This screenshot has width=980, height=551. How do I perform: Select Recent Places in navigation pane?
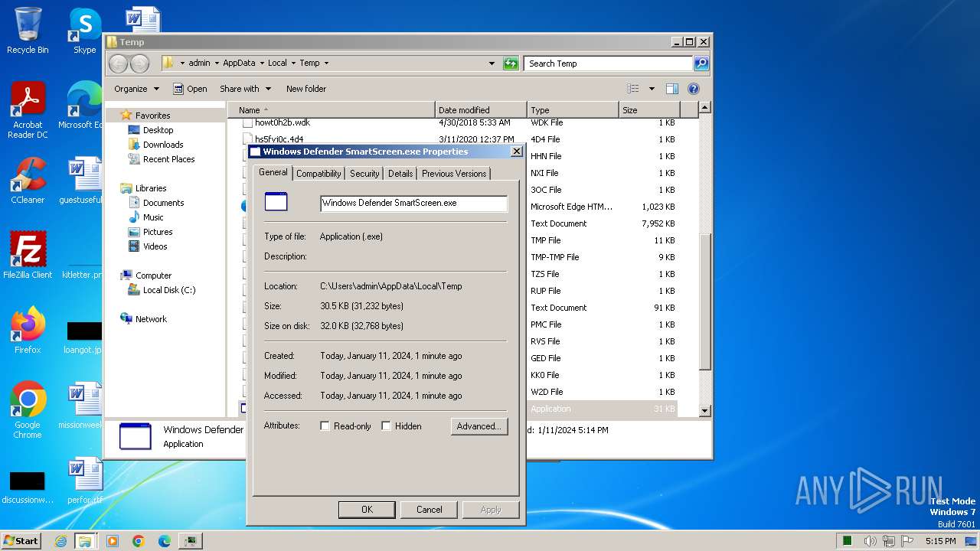168,159
